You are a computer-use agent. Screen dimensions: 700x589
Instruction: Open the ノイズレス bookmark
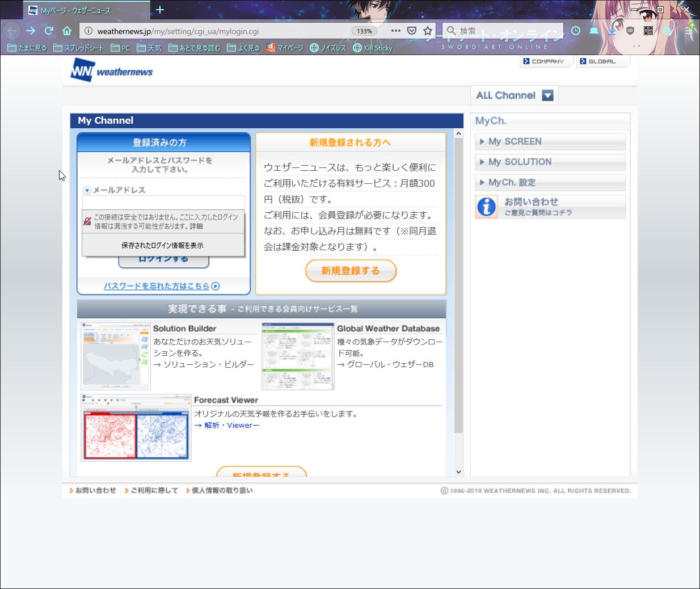pyautogui.click(x=328, y=48)
